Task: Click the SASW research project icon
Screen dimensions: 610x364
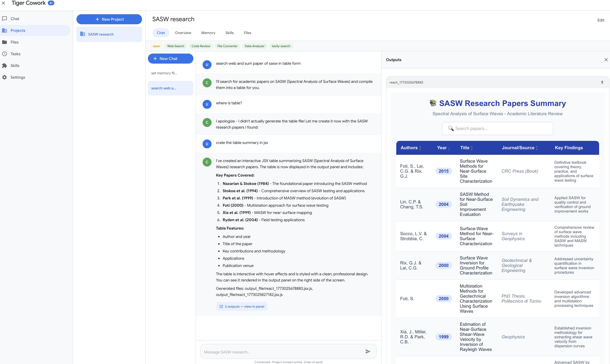Action: [x=83, y=34]
